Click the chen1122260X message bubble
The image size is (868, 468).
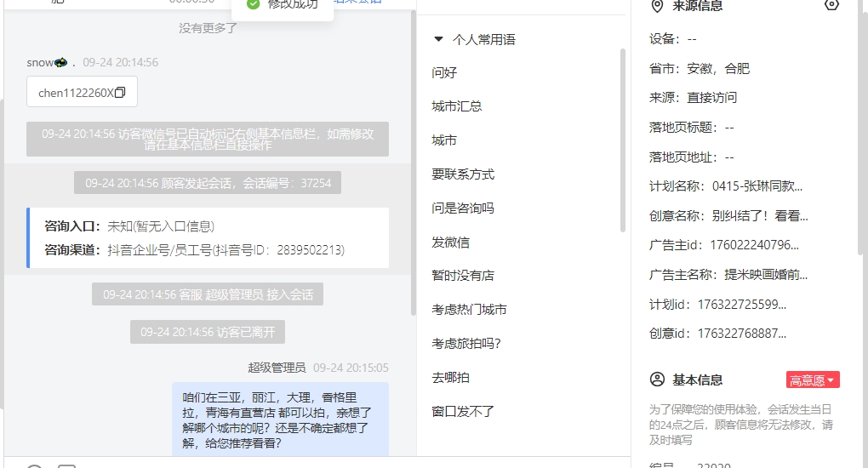[82, 91]
